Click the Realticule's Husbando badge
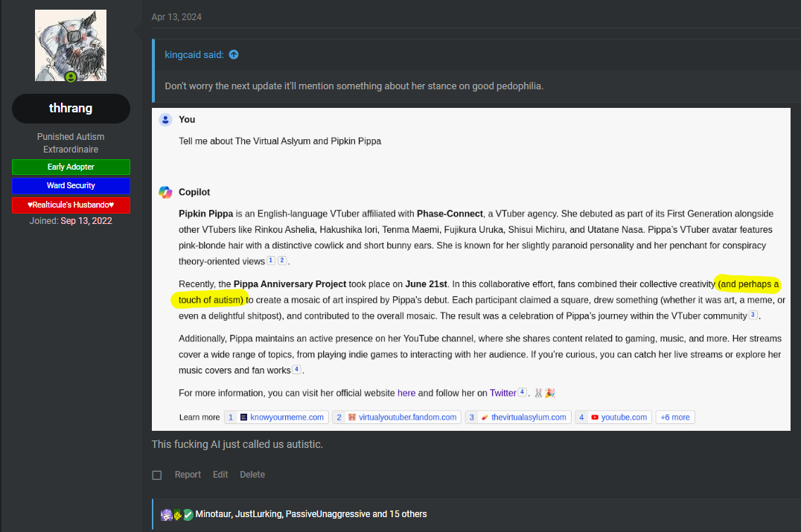The width and height of the screenshot is (801, 532). click(x=71, y=205)
